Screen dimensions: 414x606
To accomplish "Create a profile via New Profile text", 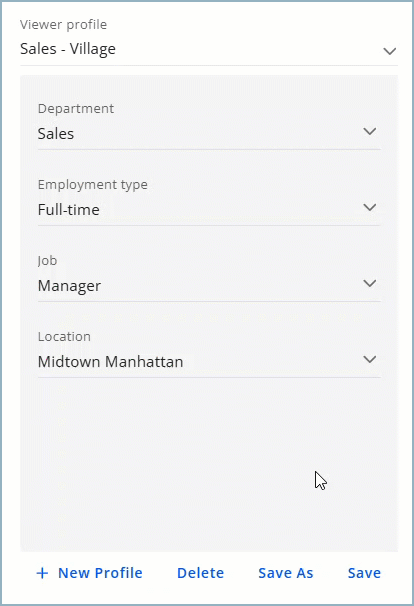I will [101, 573].
